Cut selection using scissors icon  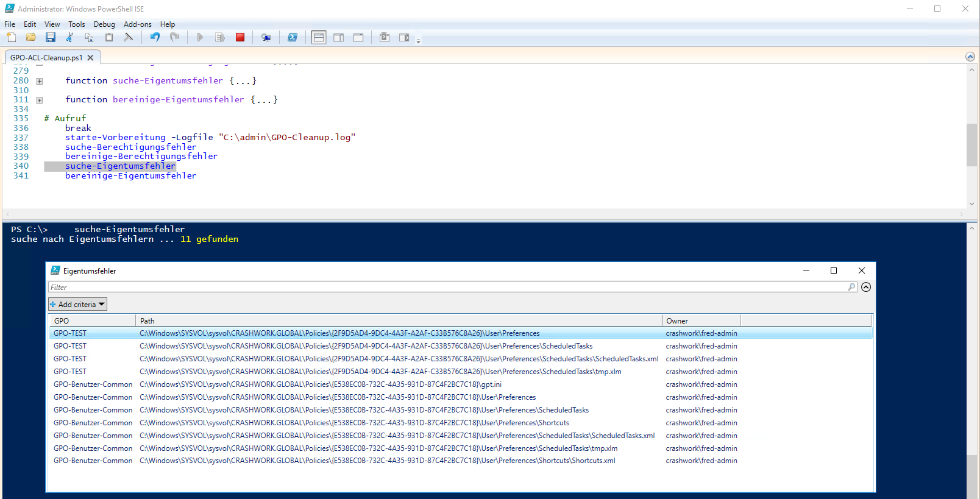click(70, 37)
